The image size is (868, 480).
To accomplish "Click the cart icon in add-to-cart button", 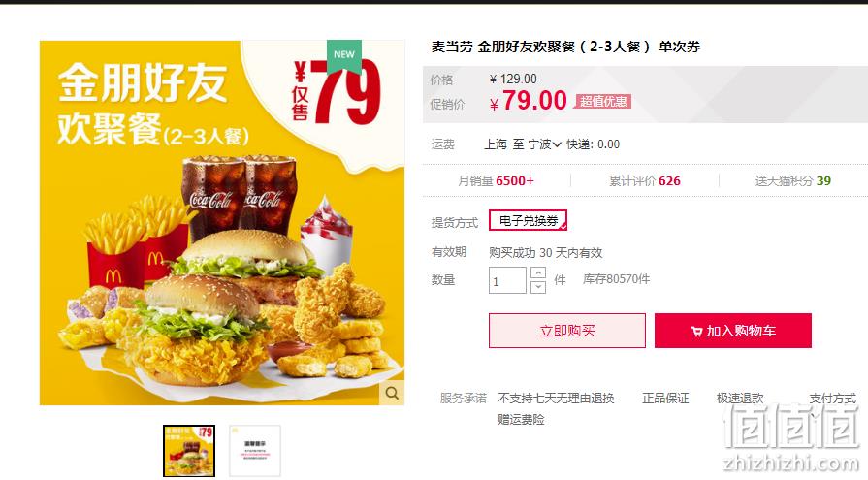I will coord(696,332).
